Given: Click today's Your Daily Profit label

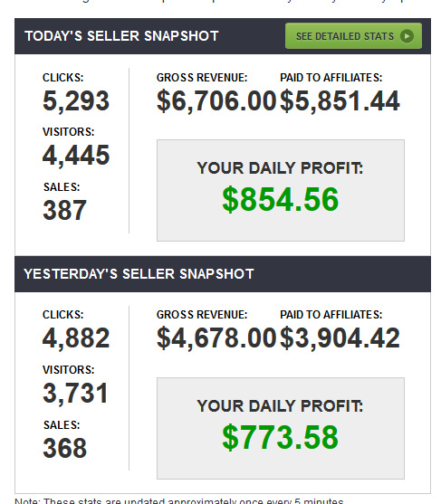Looking at the screenshot, I should (x=280, y=168).
